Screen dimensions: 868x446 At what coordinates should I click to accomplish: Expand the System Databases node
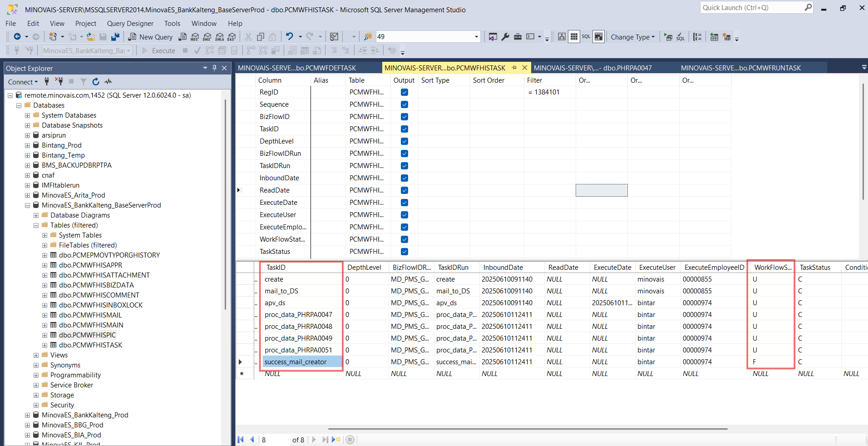[27, 115]
